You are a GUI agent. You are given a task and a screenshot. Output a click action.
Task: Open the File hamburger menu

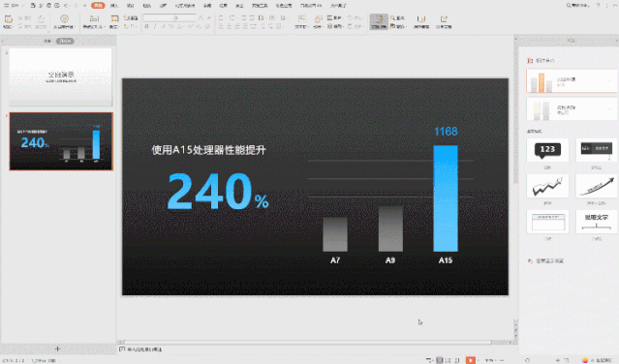click(x=7, y=6)
